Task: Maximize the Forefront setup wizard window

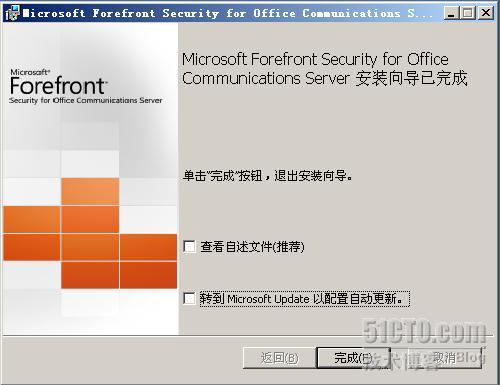Action: tap(468, 13)
